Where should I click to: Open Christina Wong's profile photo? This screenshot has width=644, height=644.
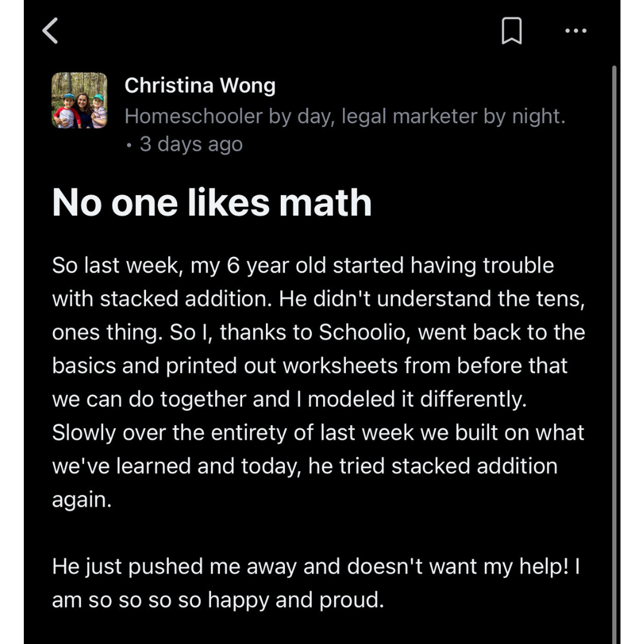point(79,101)
